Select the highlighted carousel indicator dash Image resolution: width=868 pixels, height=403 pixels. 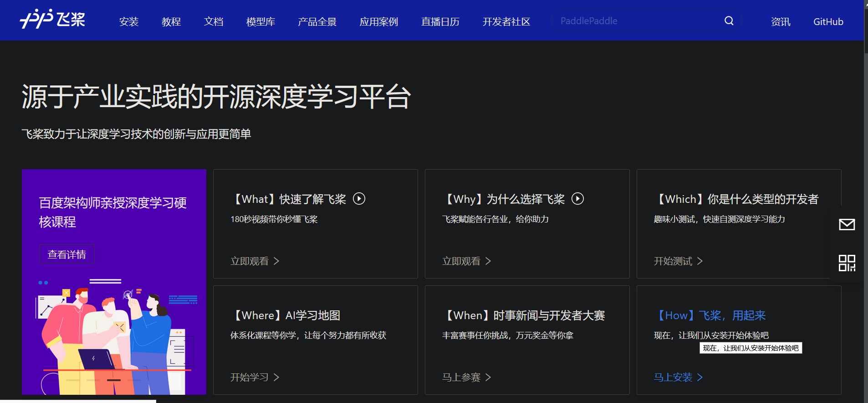pos(114,380)
